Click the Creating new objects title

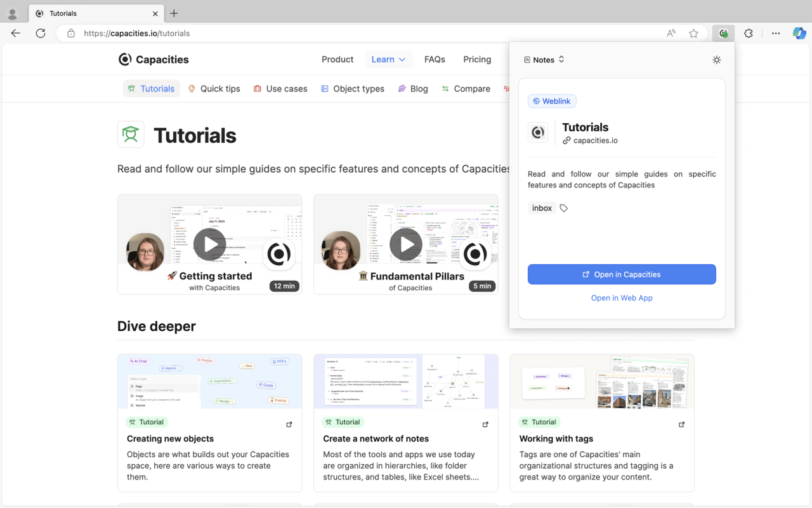coord(170,439)
